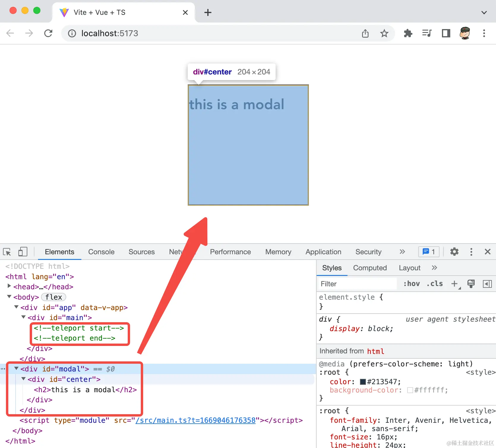Viewport: 496px width, 448px height.
Task: Switch to the Sources panel
Action: 141,252
